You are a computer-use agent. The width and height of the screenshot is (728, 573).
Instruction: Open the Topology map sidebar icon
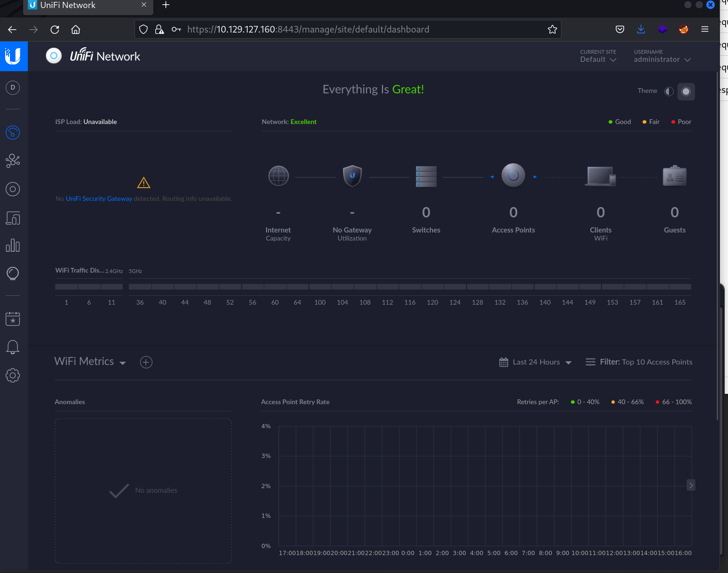(13, 161)
